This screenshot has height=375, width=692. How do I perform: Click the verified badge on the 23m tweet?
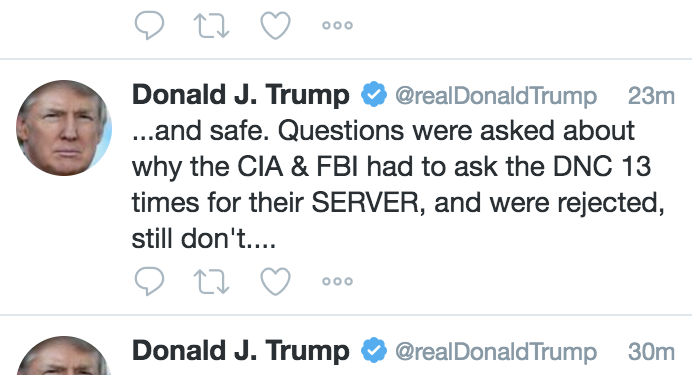[x=374, y=94]
